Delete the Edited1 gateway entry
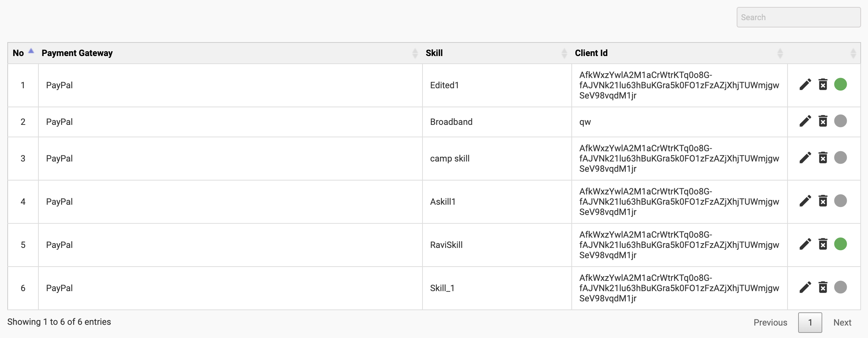Screen dimensions: 868x338 click(823, 85)
